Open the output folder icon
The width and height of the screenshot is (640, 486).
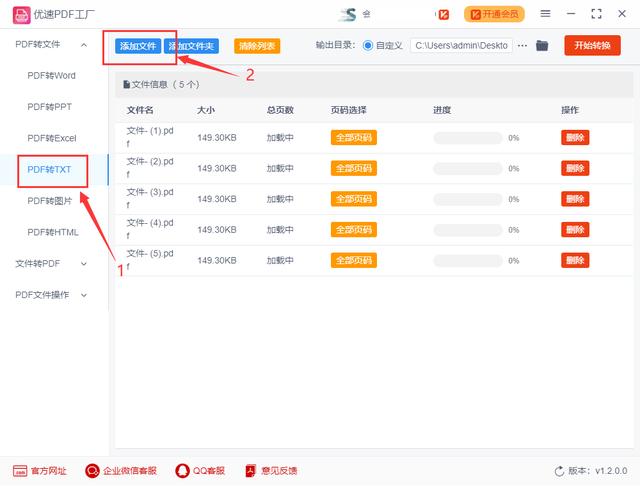click(x=542, y=45)
